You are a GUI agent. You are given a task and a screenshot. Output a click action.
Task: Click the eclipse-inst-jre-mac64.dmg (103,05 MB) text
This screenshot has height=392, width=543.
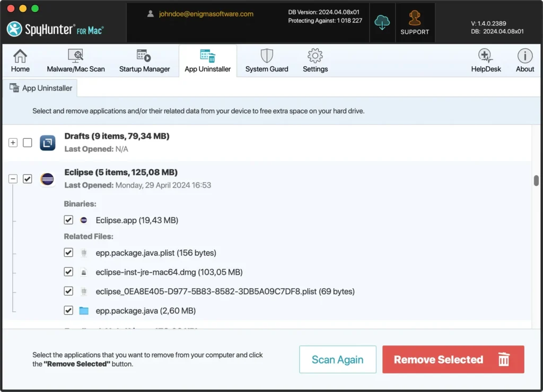click(x=169, y=272)
